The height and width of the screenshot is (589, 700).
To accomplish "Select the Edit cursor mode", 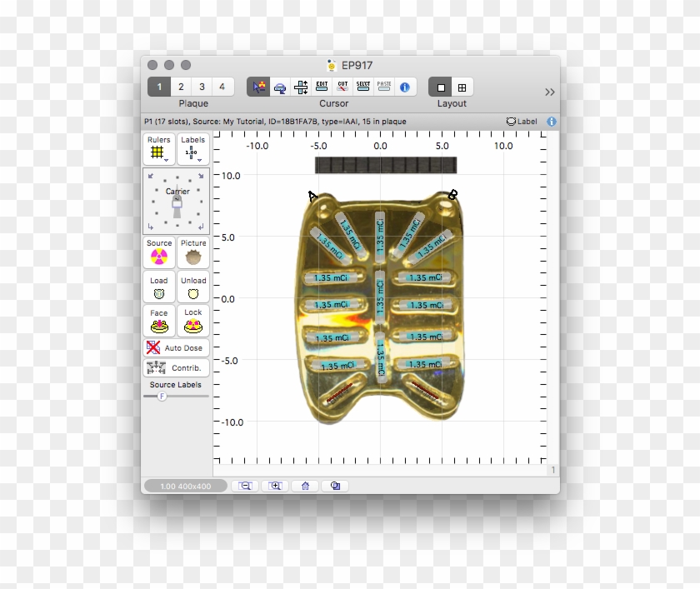I will click(x=322, y=86).
